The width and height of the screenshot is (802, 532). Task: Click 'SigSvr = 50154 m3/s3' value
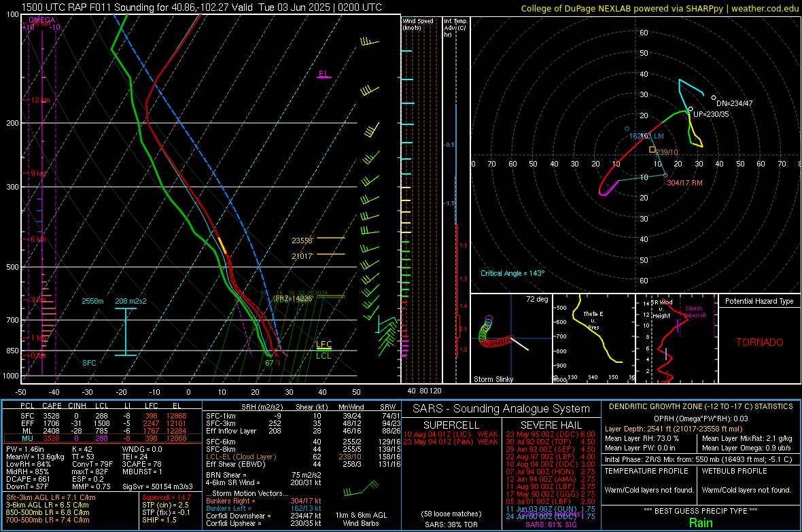(x=158, y=487)
